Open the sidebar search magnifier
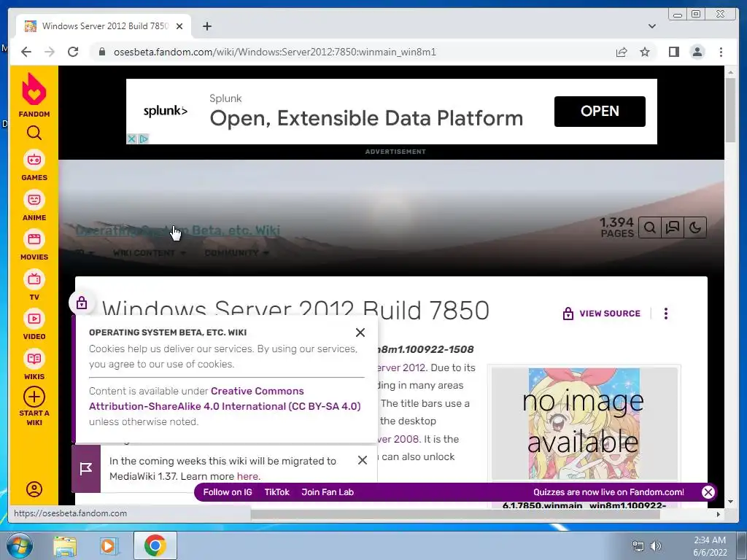 pyautogui.click(x=34, y=133)
